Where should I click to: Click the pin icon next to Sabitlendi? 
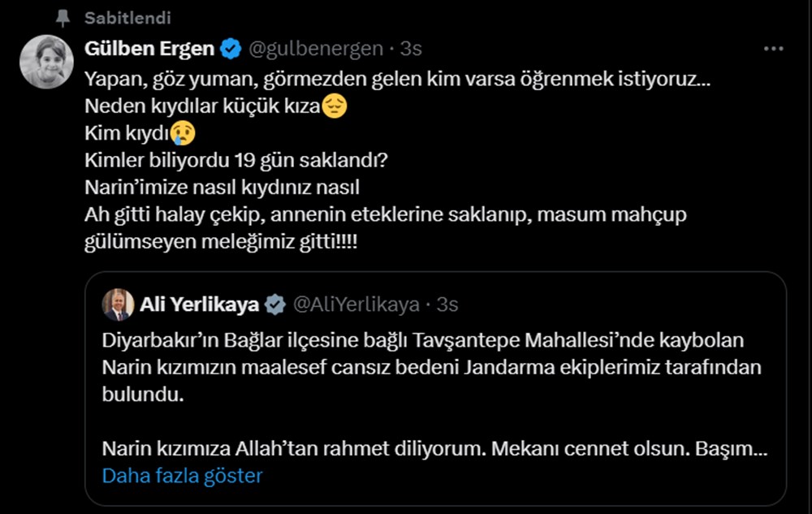point(63,17)
